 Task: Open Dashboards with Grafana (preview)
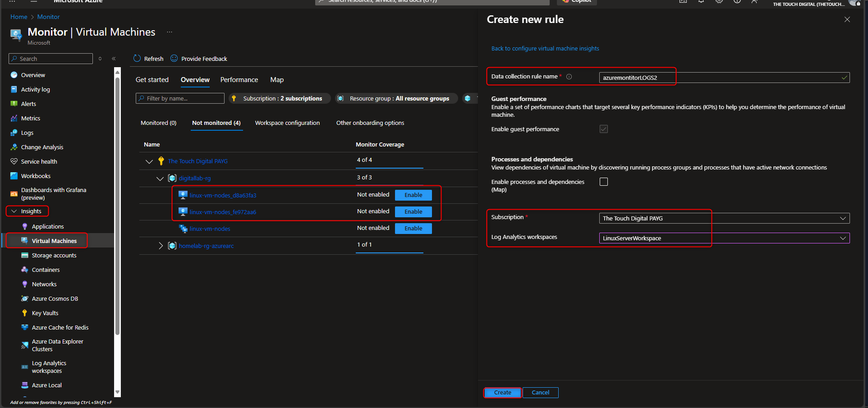tap(52, 193)
